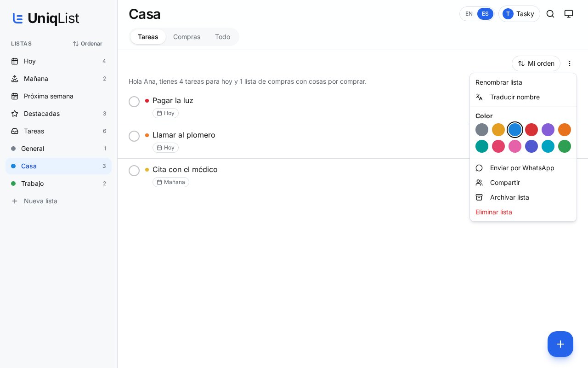Click the Hoy date tag on Pagar la luz
This screenshot has height=368, width=588.
coord(165,113)
